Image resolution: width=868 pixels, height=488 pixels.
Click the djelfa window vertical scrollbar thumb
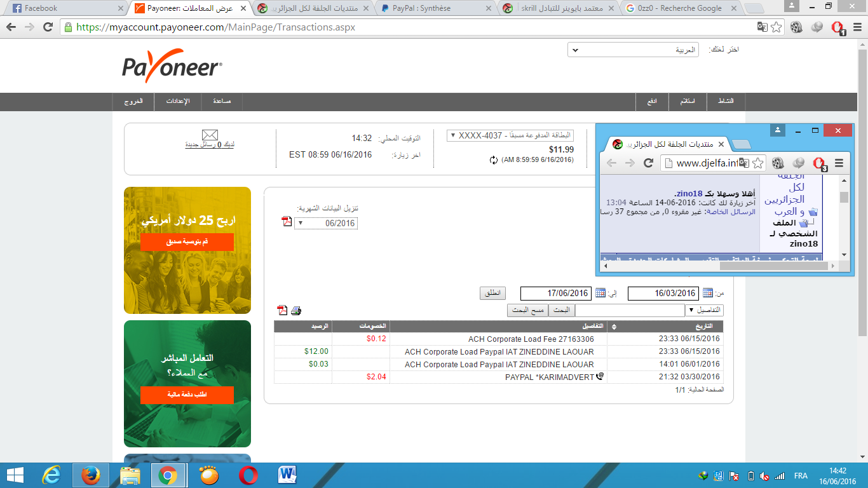tap(844, 197)
